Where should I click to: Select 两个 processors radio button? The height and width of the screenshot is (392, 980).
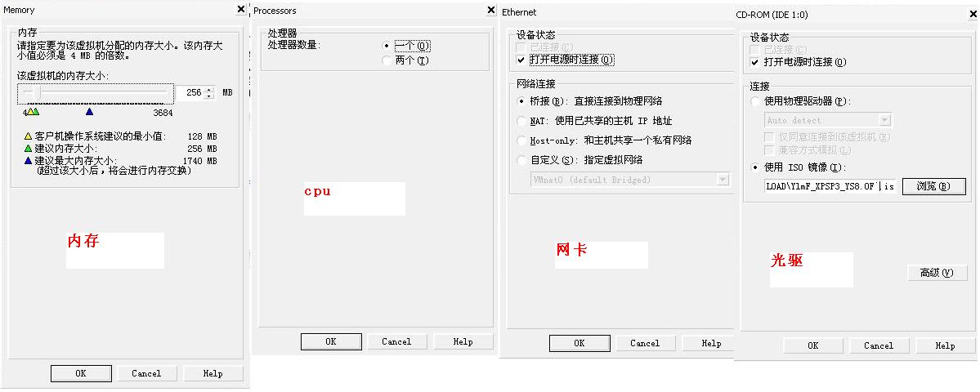387,60
